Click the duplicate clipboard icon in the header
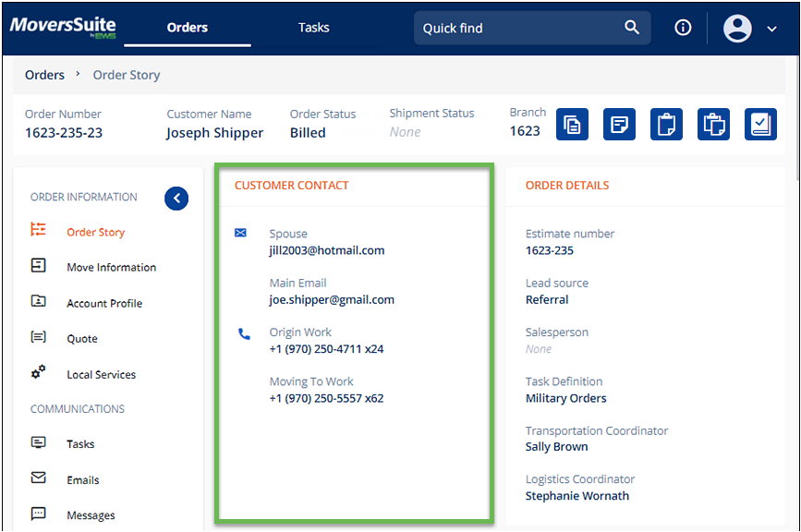This screenshot has height=532, width=801. click(713, 124)
